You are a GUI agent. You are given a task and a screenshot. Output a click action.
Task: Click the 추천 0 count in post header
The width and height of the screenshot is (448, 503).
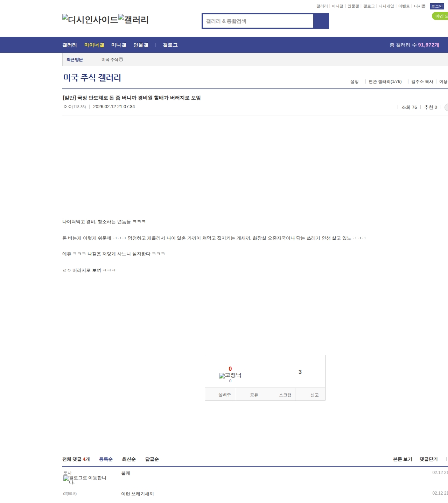pyautogui.click(x=430, y=107)
